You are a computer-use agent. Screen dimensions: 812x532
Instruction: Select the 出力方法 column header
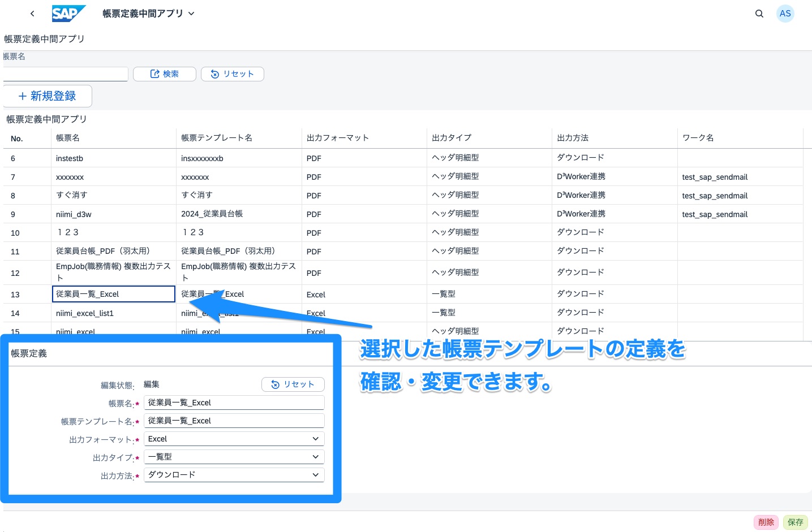615,138
